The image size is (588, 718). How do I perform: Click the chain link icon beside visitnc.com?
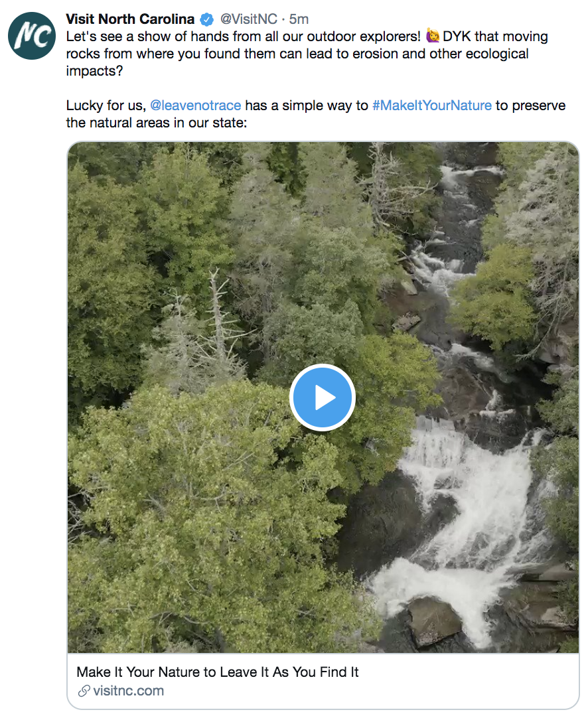pyautogui.click(x=84, y=691)
